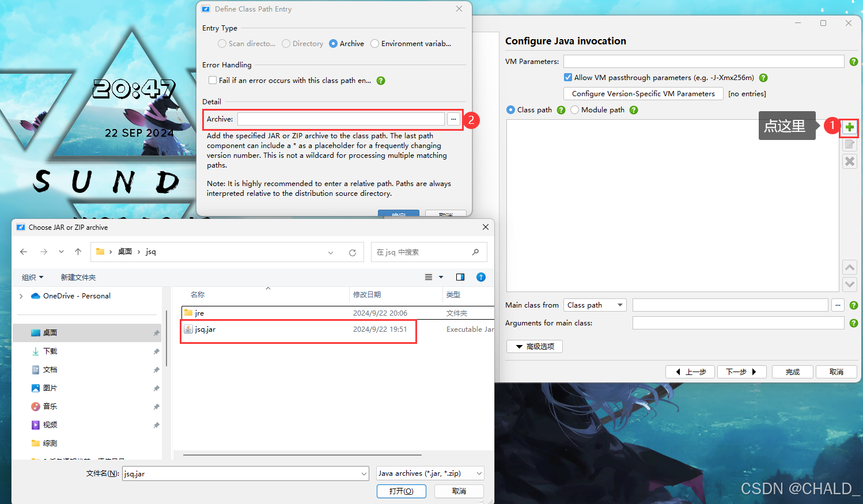This screenshot has width=863, height=504.
Task: Select the jsq.jar file in the list
Action: click(205, 331)
